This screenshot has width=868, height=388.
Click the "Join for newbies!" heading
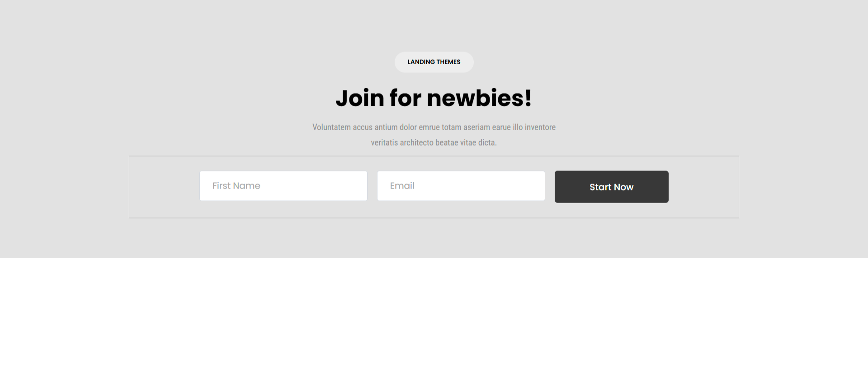434,98
